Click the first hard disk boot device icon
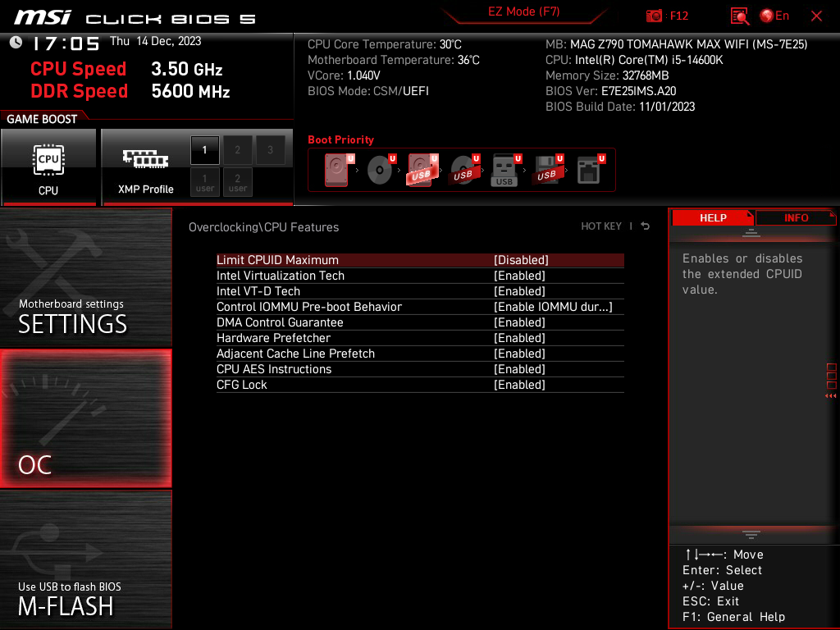The image size is (840, 630). pos(339,170)
